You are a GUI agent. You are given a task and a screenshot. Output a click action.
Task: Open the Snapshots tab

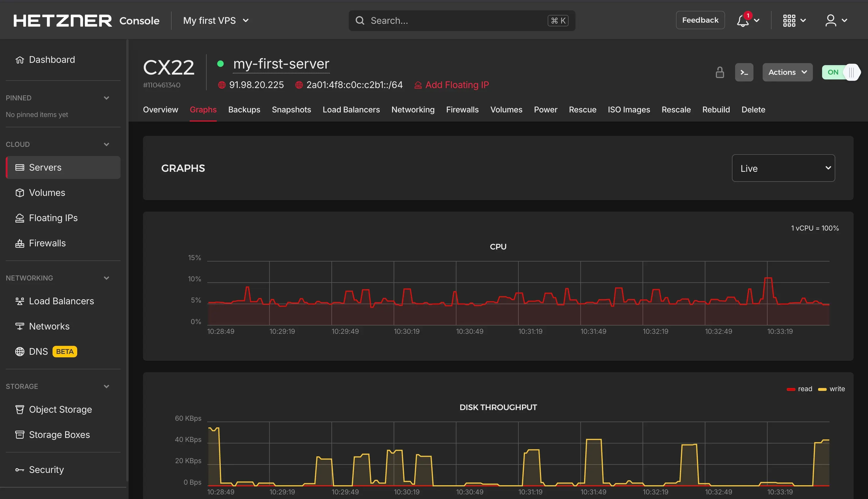tap(291, 110)
